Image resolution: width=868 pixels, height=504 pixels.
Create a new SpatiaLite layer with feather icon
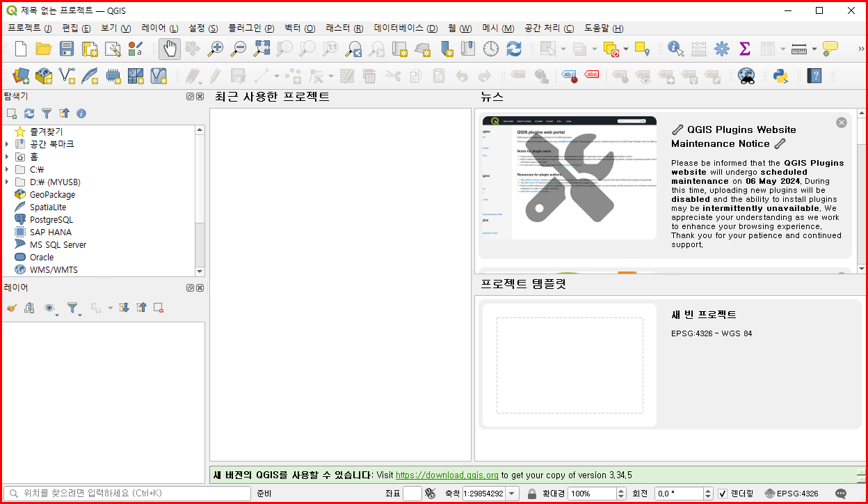[90, 75]
